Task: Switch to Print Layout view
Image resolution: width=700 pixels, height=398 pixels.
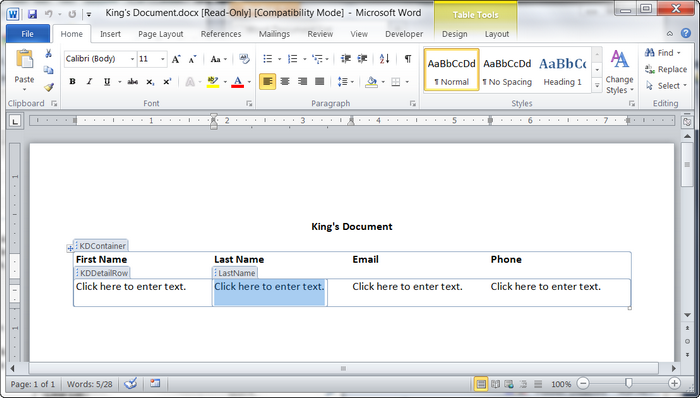Action: pyautogui.click(x=481, y=384)
